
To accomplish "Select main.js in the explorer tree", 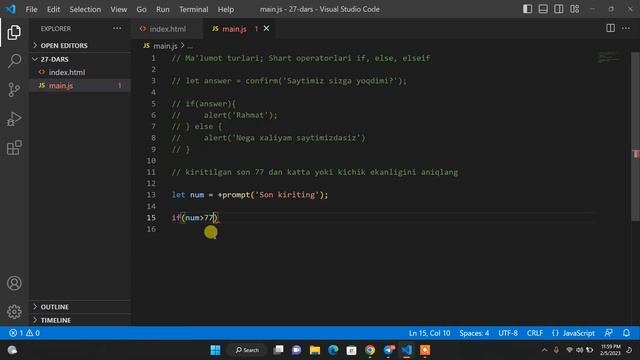I will click(x=80, y=85).
